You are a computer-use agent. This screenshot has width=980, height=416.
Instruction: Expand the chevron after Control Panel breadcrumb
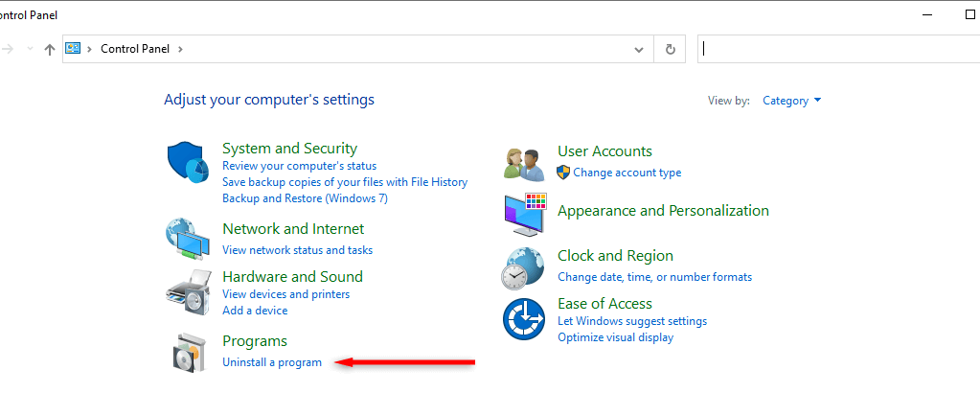click(x=180, y=49)
